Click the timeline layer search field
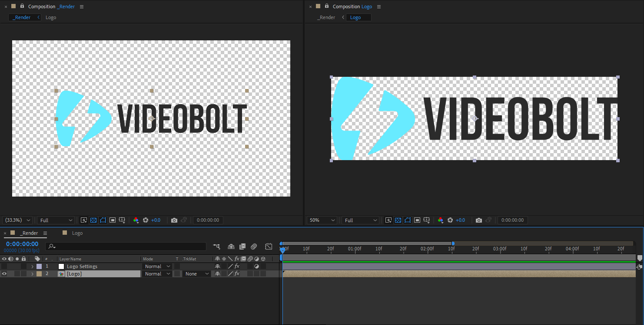Image resolution: width=644 pixels, height=325 pixels. pos(126,246)
